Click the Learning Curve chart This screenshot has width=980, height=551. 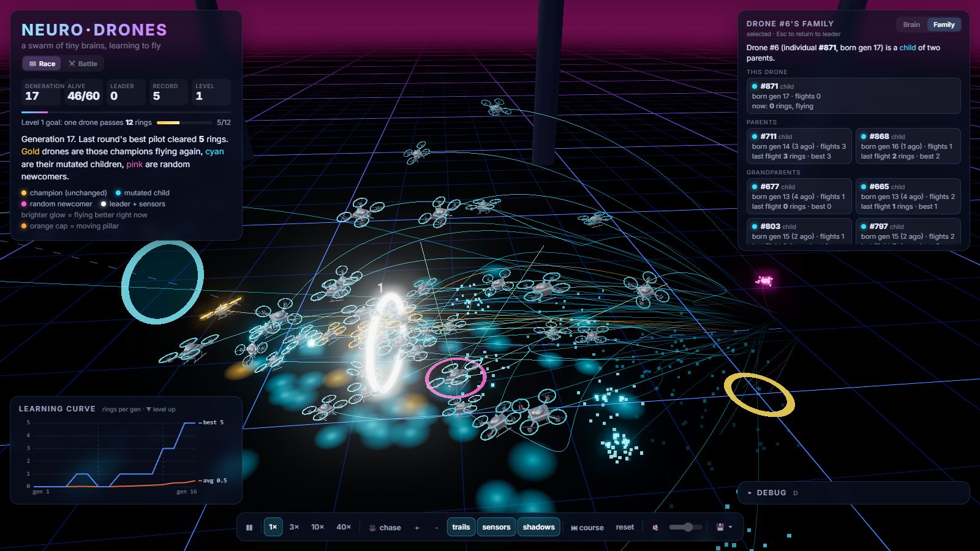[x=126, y=451]
